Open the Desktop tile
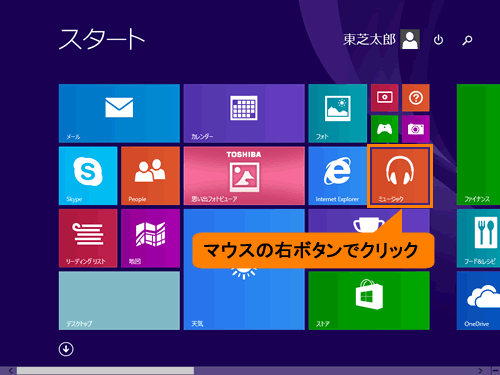The width and height of the screenshot is (500, 375). [x=119, y=301]
